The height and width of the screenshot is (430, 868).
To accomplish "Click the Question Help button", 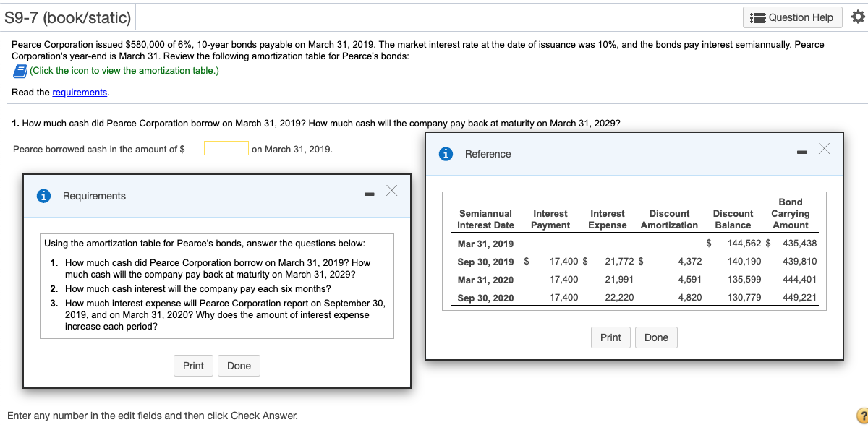I will (793, 17).
